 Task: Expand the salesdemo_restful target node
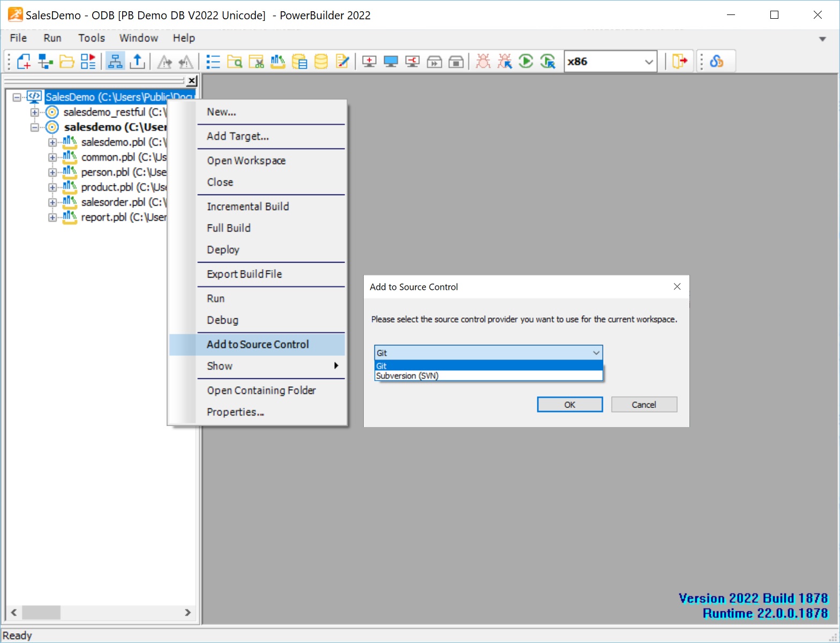point(35,113)
